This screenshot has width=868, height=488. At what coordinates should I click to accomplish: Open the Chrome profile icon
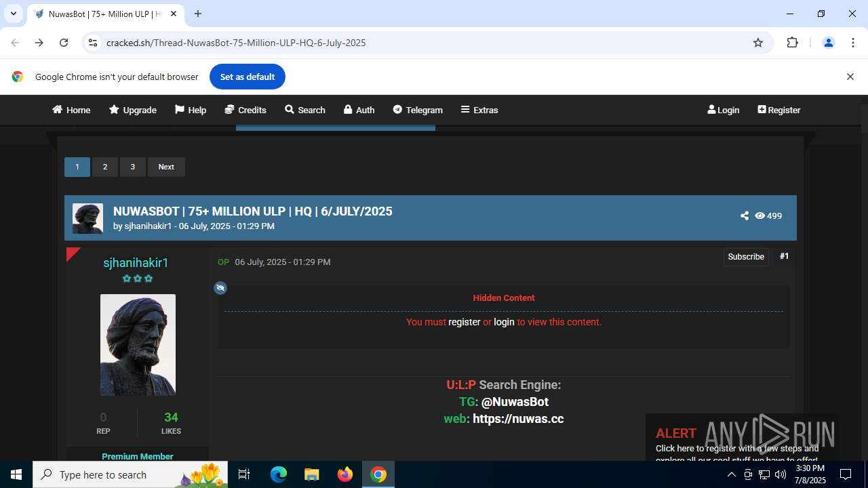[x=828, y=43]
